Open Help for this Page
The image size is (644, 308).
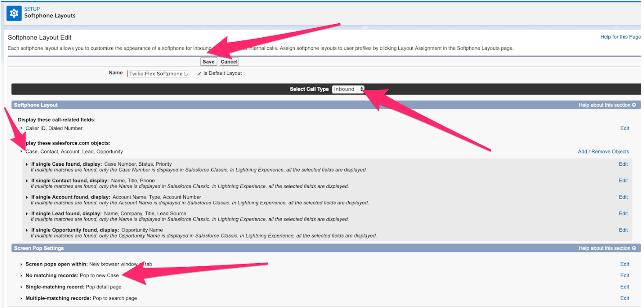point(620,37)
